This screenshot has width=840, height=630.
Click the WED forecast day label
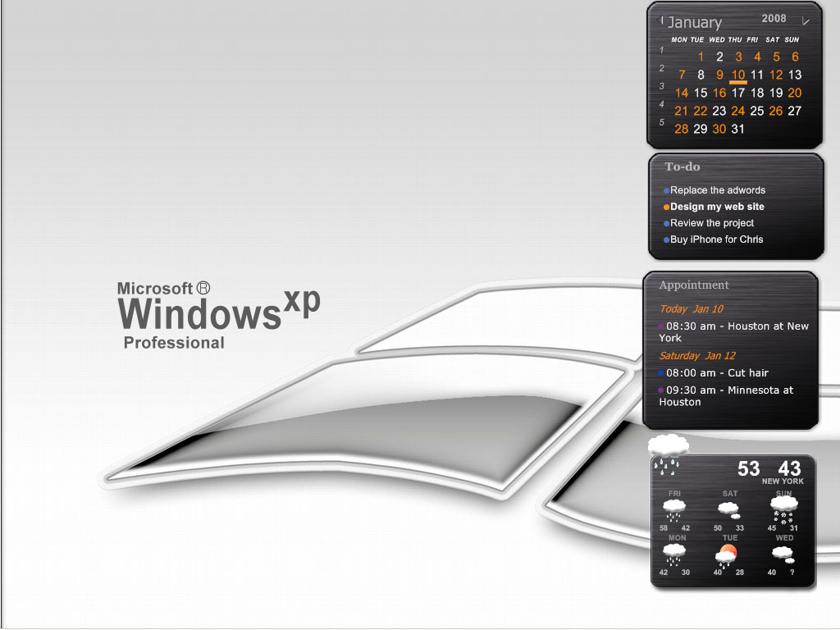pyautogui.click(x=784, y=538)
